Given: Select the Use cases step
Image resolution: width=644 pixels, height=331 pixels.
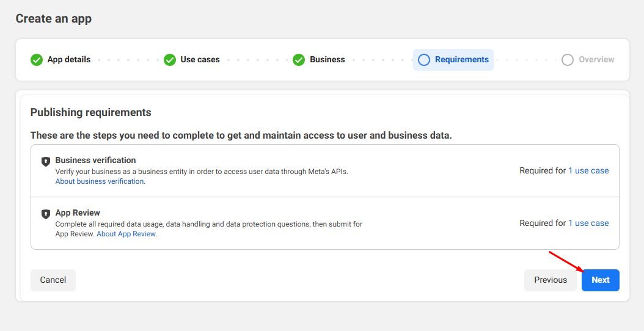Looking at the screenshot, I should (192, 60).
